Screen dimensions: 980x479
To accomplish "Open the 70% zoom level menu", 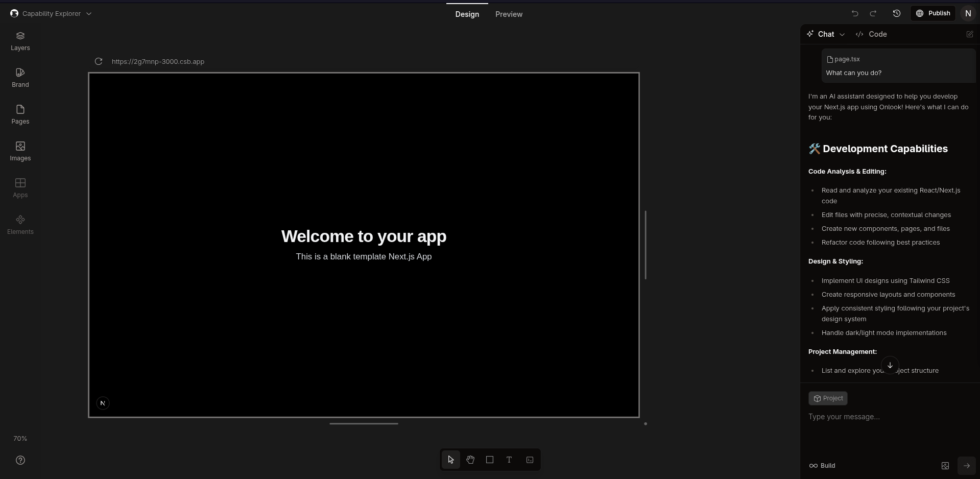I will point(20,439).
